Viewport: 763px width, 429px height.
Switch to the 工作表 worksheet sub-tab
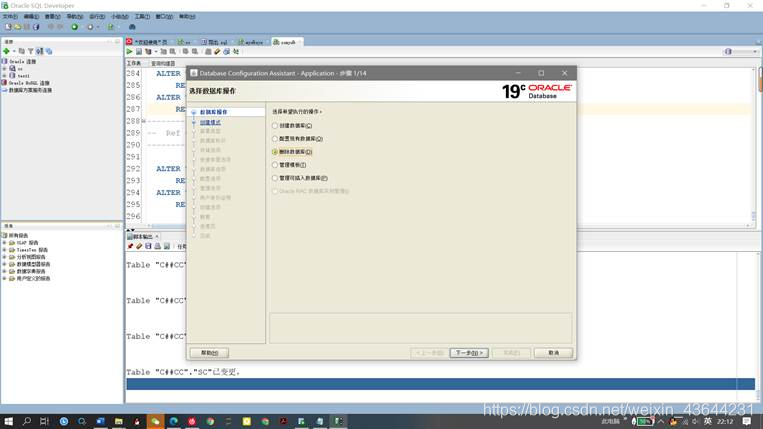pos(134,63)
